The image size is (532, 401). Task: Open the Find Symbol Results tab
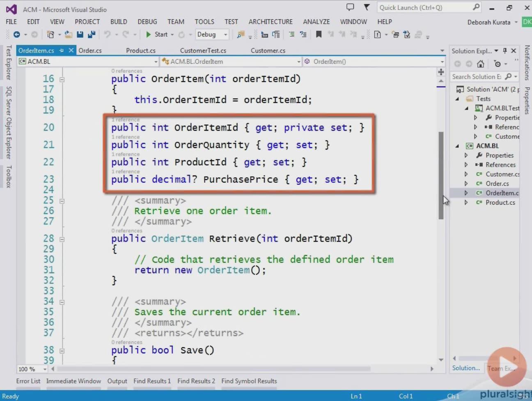point(249,381)
